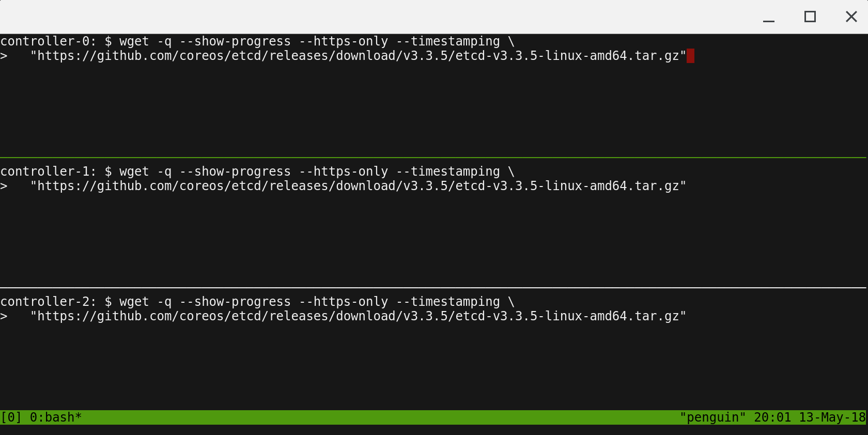Image resolution: width=868 pixels, height=435 pixels.
Task: Click the etcd GitHub URL in controller-2 pane
Action: click(358, 316)
